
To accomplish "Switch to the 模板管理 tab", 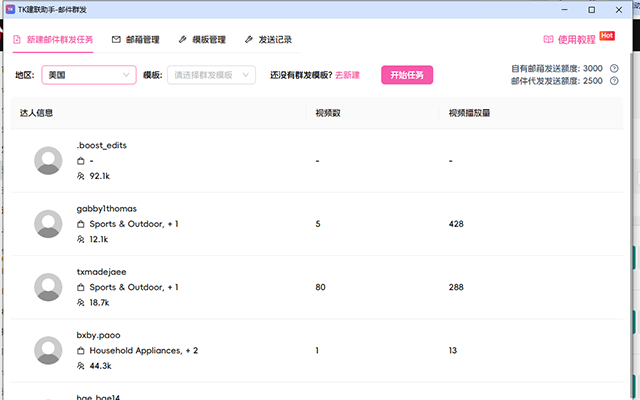I will [202, 40].
